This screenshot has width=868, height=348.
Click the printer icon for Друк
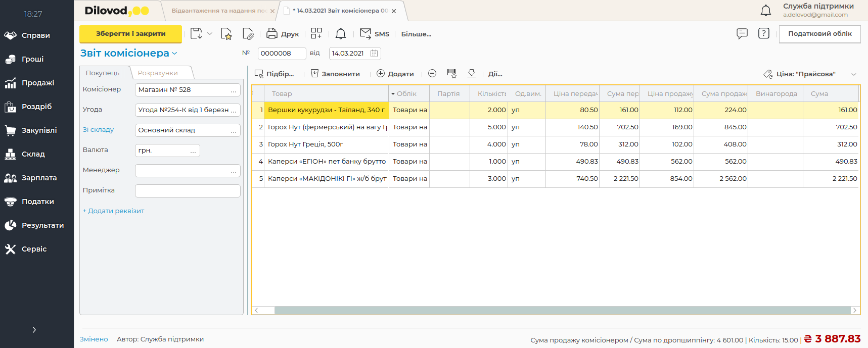coord(272,34)
